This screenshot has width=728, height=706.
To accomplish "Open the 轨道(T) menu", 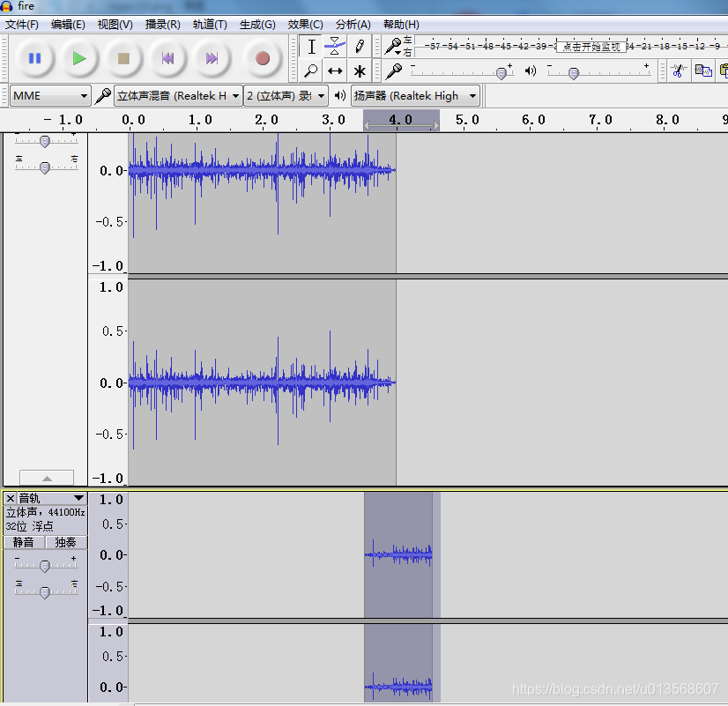I will (210, 25).
